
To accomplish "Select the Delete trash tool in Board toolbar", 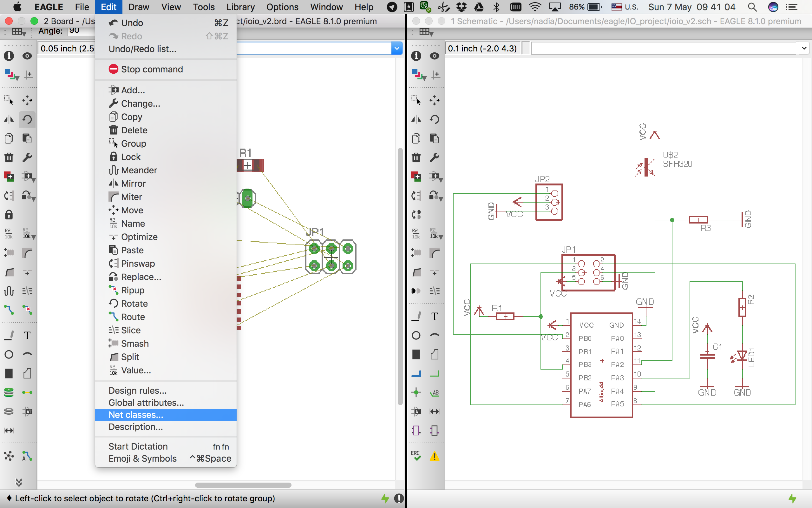I will (9, 157).
